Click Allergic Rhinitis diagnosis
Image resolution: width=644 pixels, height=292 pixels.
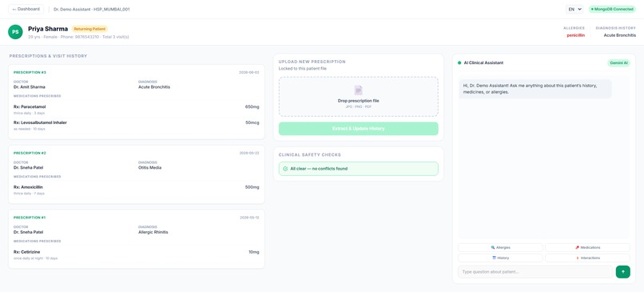[153, 232]
